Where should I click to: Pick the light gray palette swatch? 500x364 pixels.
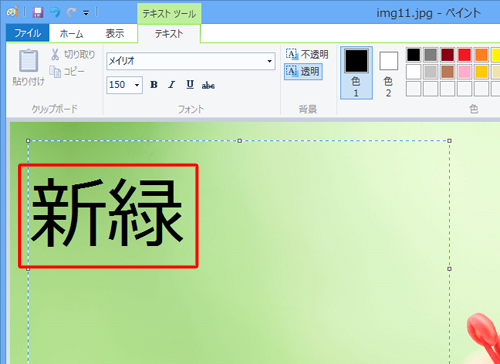(431, 72)
